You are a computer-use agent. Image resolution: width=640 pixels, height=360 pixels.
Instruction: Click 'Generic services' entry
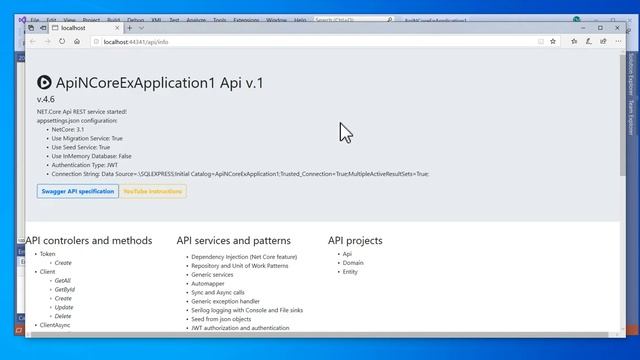212,275
